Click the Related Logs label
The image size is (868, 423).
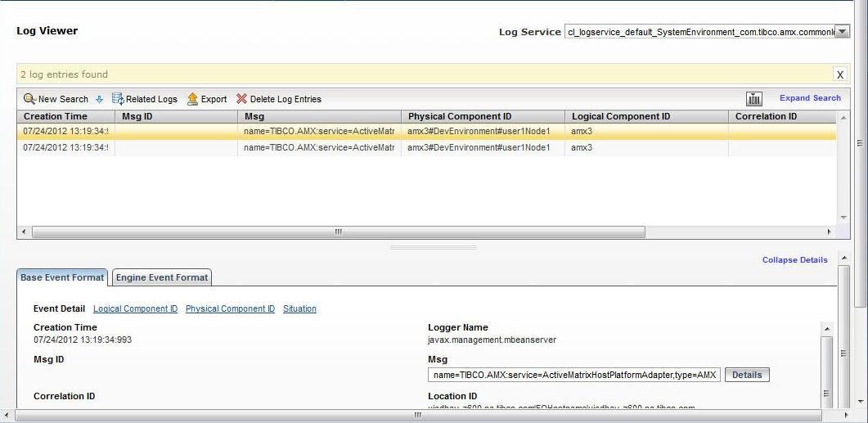(x=151, y=99)
